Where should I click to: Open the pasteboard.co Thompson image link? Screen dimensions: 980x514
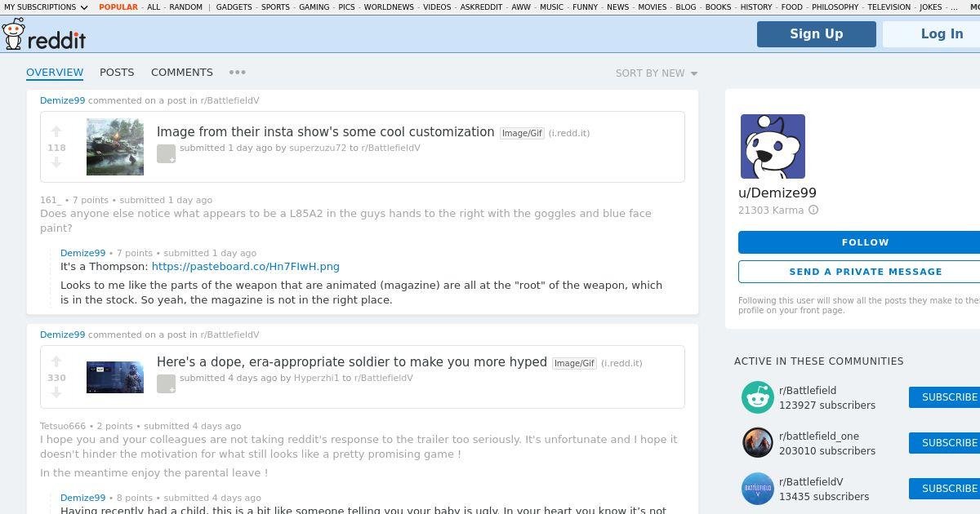coord(245,267)
